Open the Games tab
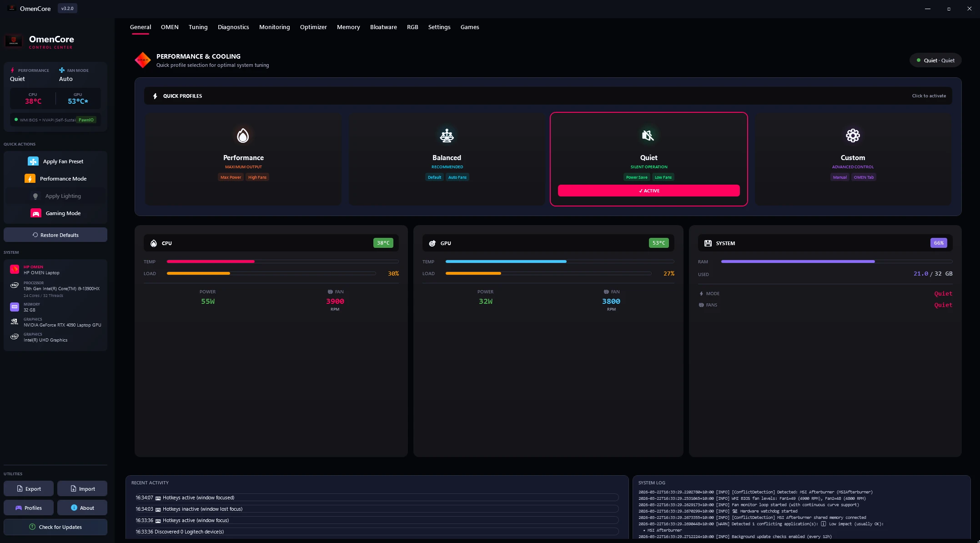 pyautogui.click(x=470, y=27)
